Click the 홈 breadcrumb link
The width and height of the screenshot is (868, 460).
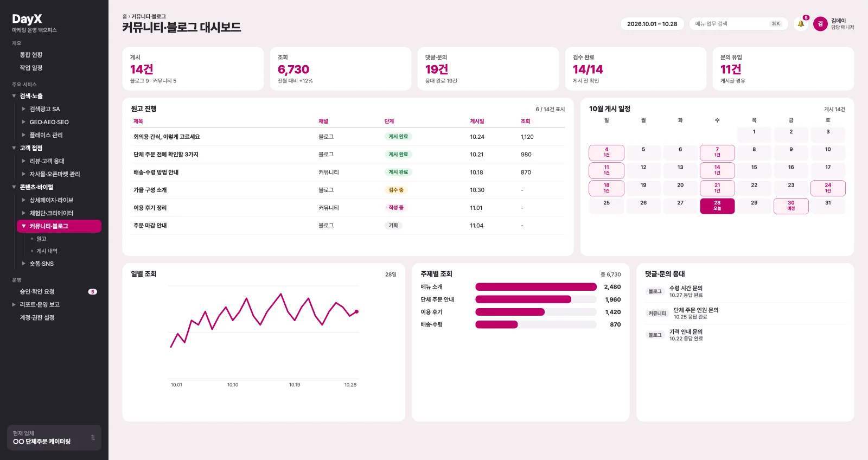[124, 17]
